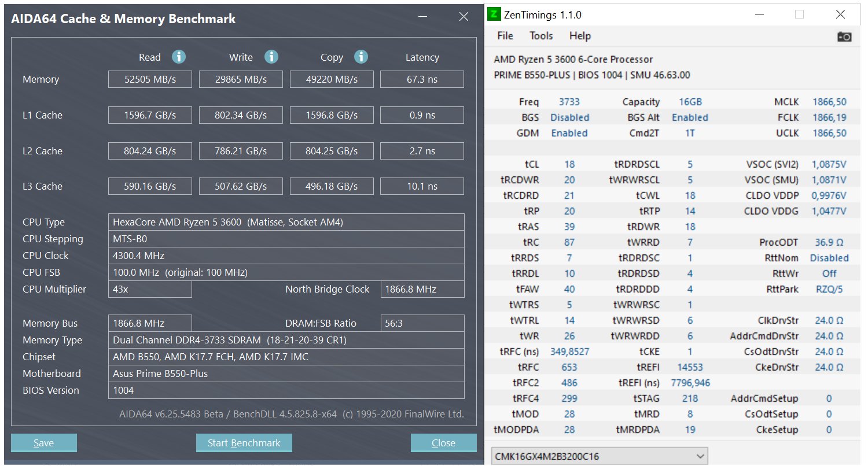Image resolution: width=868 pixels, height=466 pixels.
Task: Click Memory Type DDR4-3733 field
Action: (x=286, y=340)
